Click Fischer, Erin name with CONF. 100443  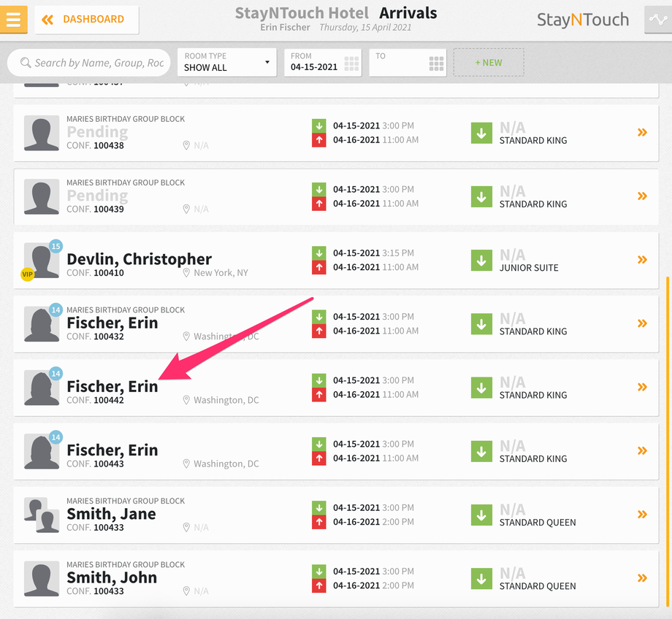click(x=112, y=450)
